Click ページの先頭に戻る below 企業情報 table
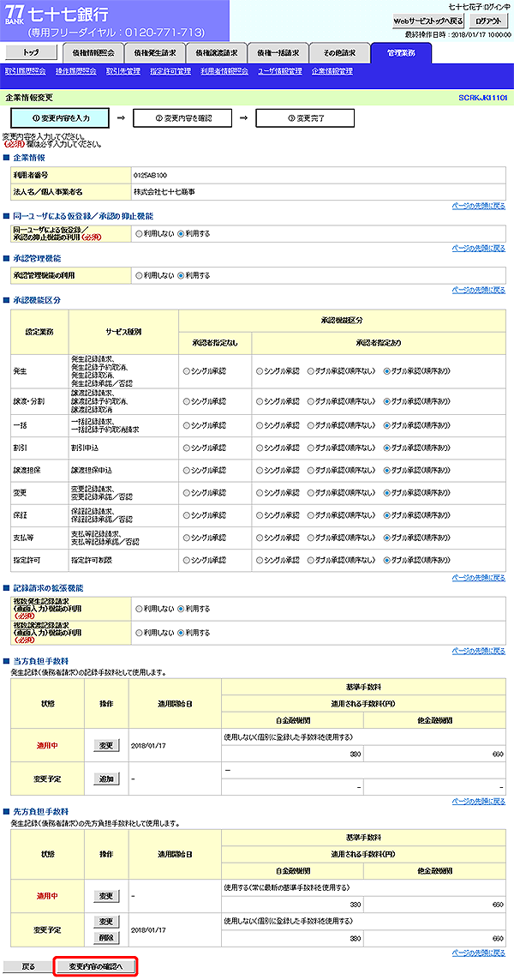Image resolution: width=514 pixels, height=980 pixels. [x=478, y=207]
